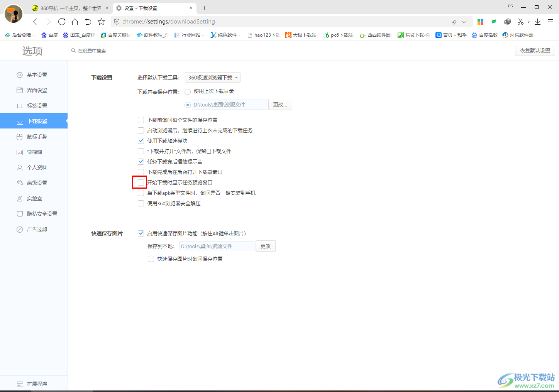Open 标签设置 in sidebar

(34, 106)
